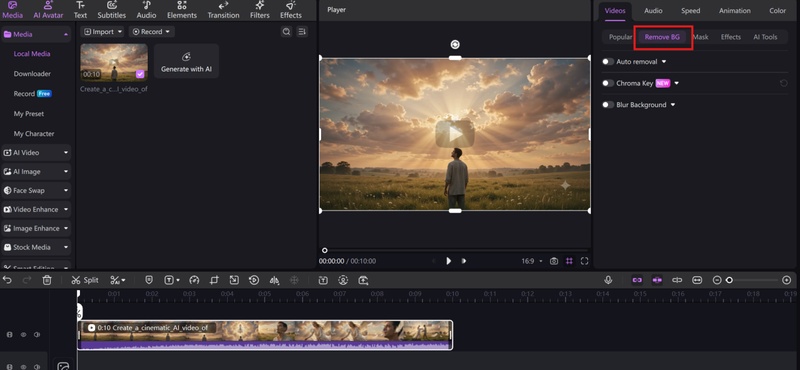Image resolution: width=800 pixels, height=370 pixels.
Task: Click the lock icon on the video track
Action: (x=9, y=335)
